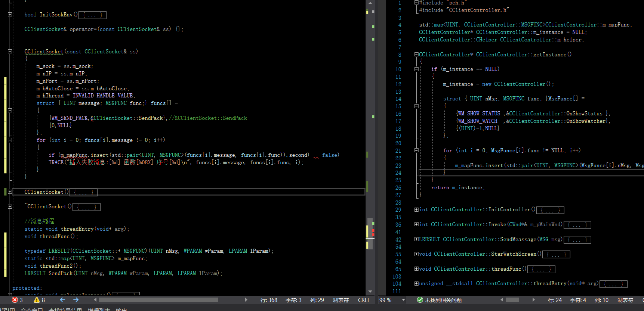Expand CClientController::threadFunc function
The image size is (644, 311).
[416, 269]
